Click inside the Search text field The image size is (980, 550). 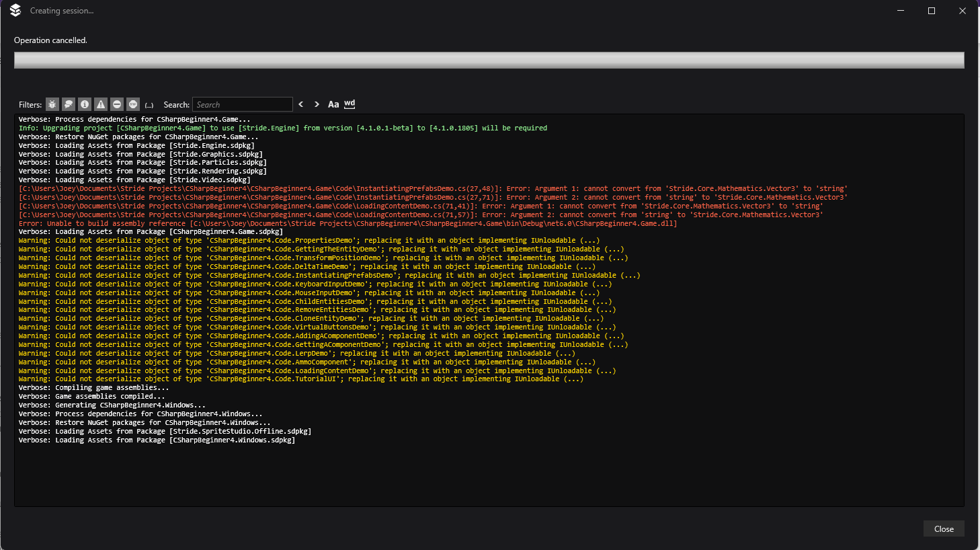point(243,104)
